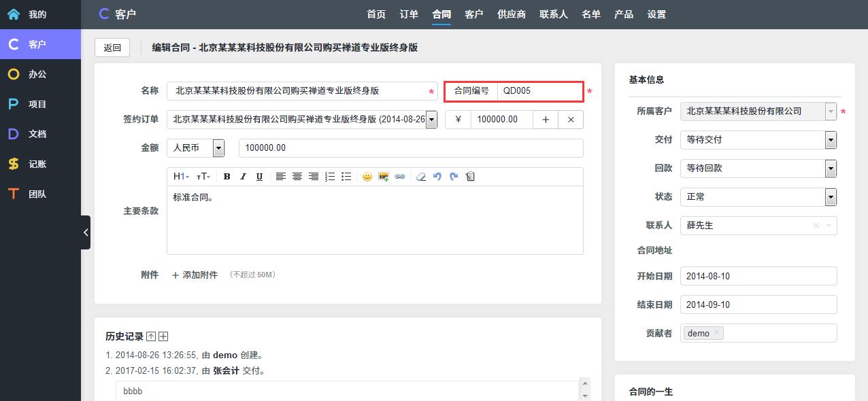
Task: Go to the 订单 tab
Action: (x=409, y=14)
